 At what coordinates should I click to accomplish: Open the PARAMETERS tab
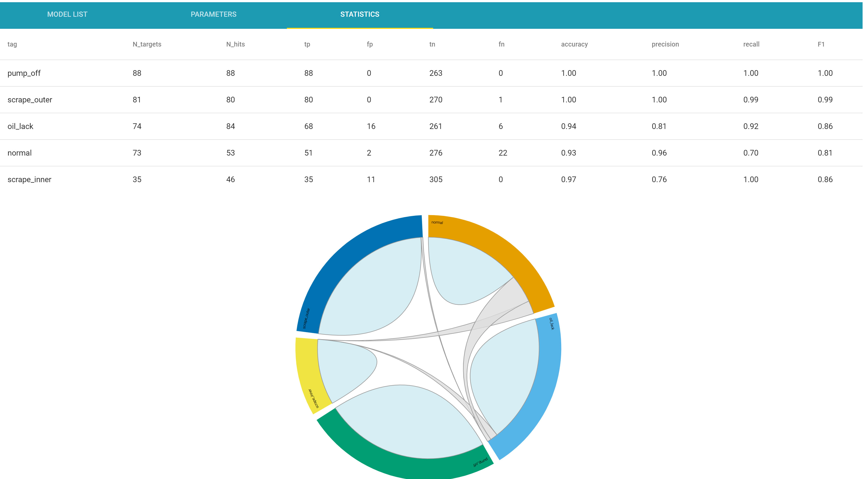click(213, 15)
